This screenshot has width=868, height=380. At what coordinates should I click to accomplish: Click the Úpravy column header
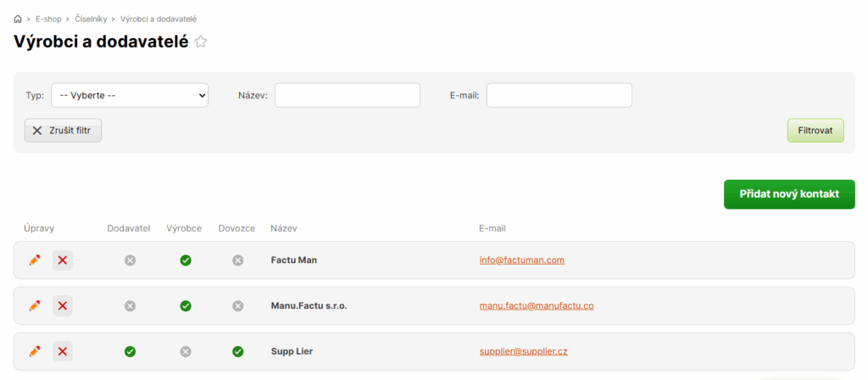(x=39, y=228)
